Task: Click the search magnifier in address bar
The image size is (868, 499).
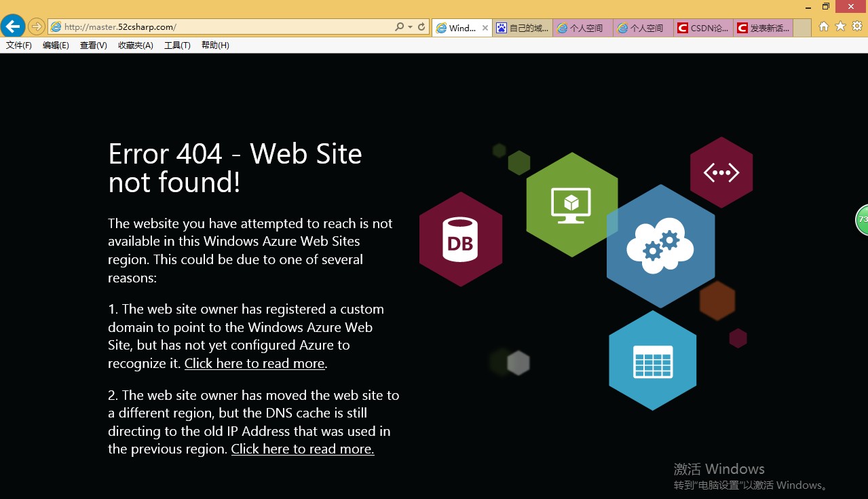Action: (400, 27)
